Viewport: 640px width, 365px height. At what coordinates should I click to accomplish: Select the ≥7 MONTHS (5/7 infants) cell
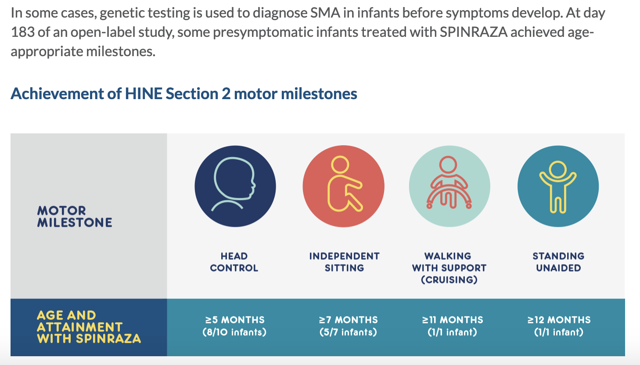pos(348,326)
